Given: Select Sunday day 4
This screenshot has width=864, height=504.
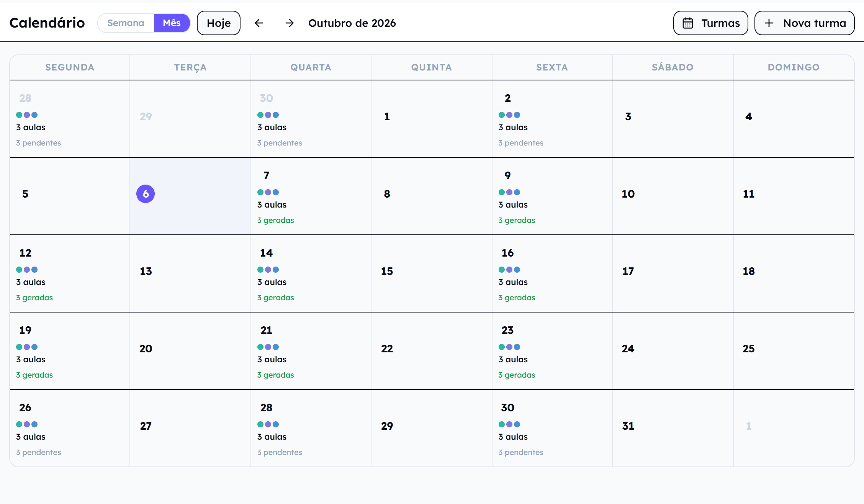Looking at the screenshot, I should coord(748,116).
